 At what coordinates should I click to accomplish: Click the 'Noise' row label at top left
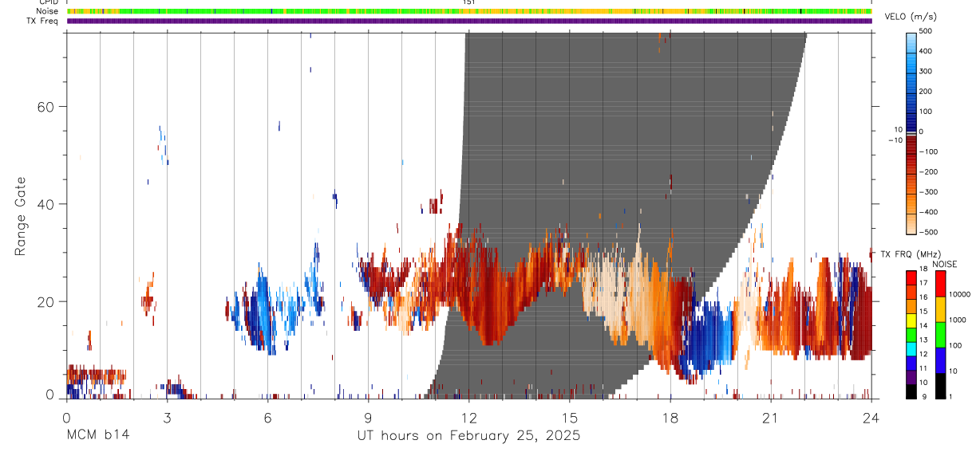(x=46, y=11)
